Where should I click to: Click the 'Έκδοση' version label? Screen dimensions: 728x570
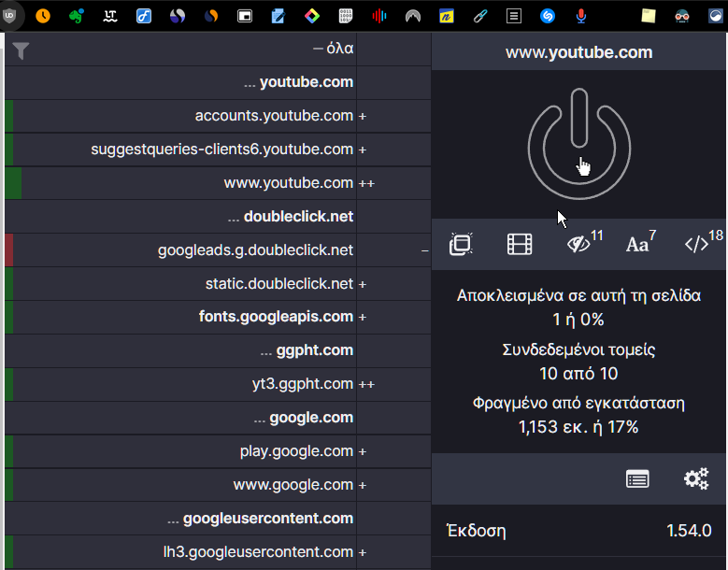476,531
